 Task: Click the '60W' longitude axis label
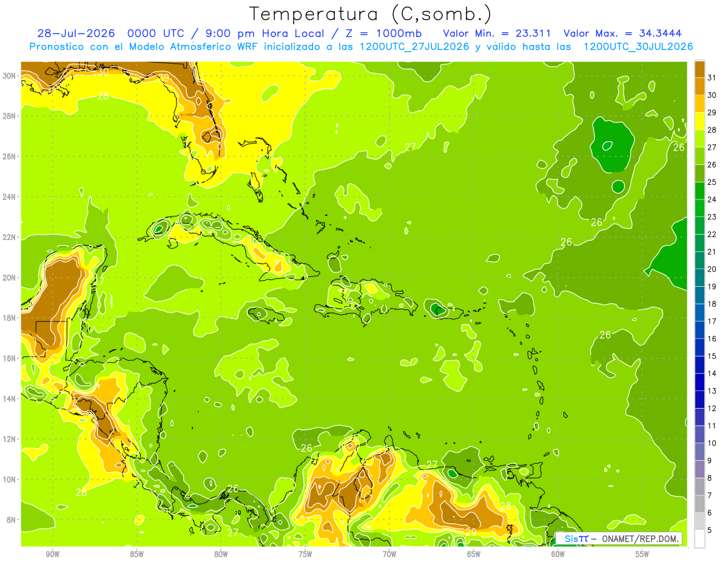coord(558,554)
